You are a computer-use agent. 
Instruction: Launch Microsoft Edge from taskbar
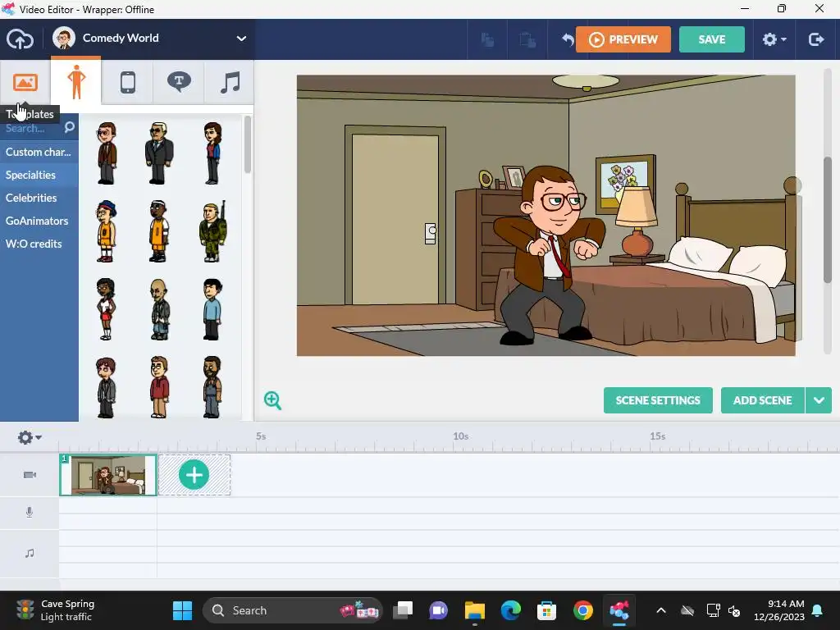tap(510, 610)
